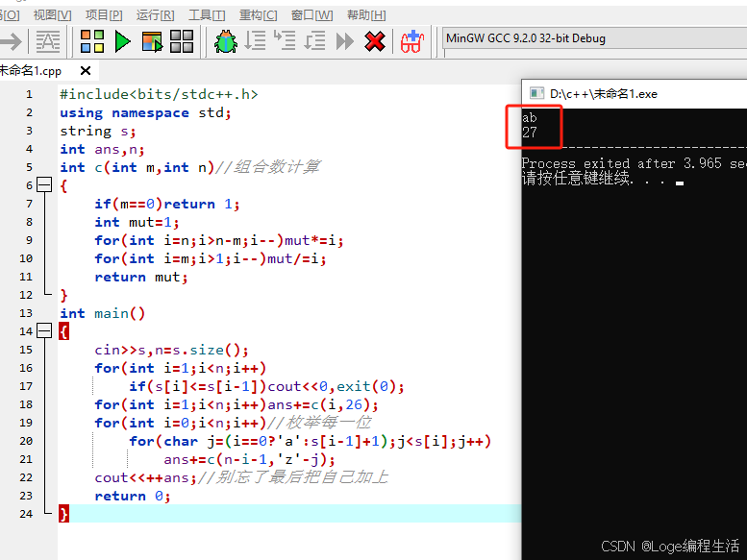This screenshot has width=747, height=560.
Task: Open the 窗口[W] menu
Action: [x=312, y=15]
